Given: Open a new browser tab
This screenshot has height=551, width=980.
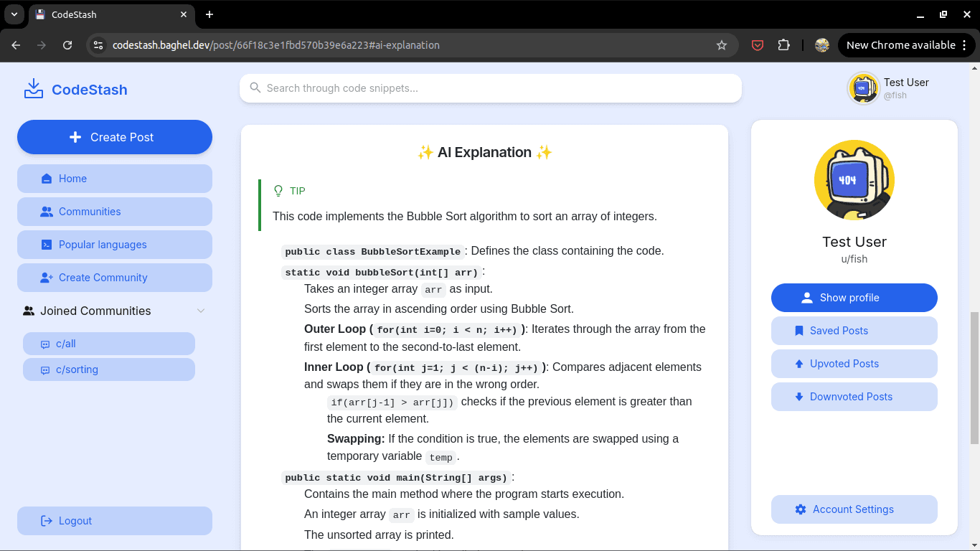Looking at the screenshot, I should click(209, 14).
